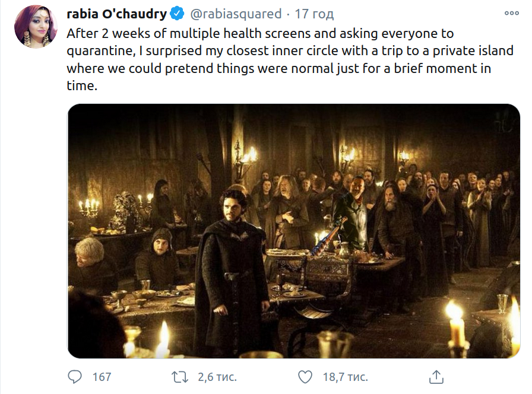The width and height of the screenshot is (532, 394).
Task: Click the reply speech bubble icon
Action: (x=75, y=376)
